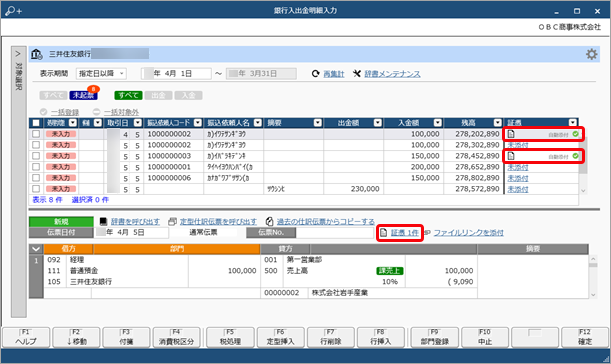Click the F5 税処理 button
The width and height of the screenshot is (611, 364).
[x=230, y=337]
